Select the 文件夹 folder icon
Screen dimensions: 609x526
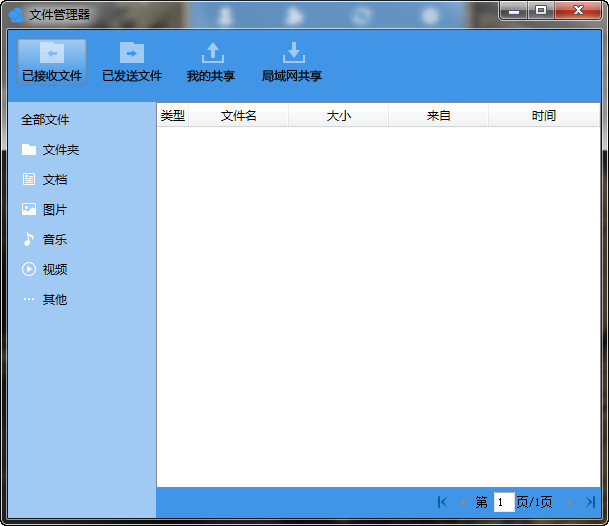(x=29, y=150)
